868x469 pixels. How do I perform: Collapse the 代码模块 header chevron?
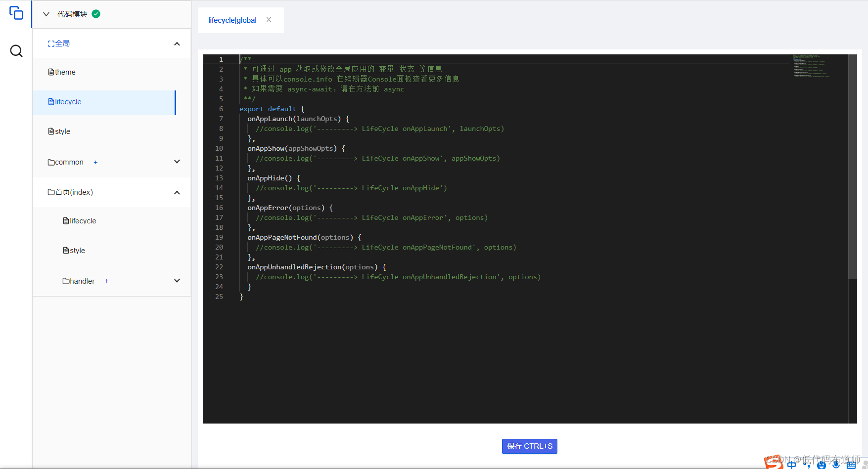[x=46, y=14]
